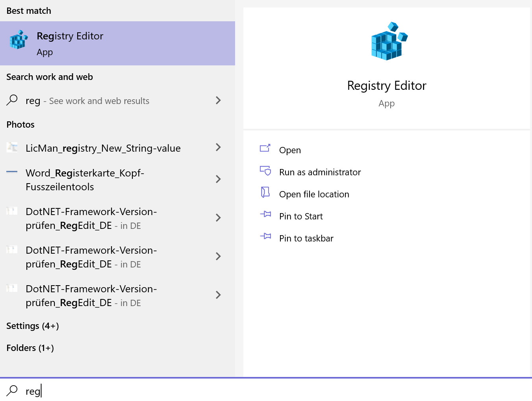532x401 pixels.
Task: Click the Best match heading
Action: pyautogui.click(x=29, y=11)
